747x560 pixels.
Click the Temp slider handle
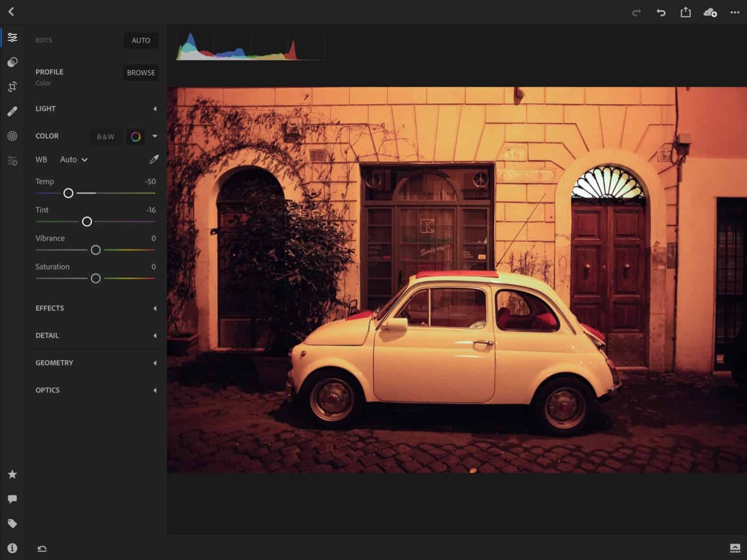(x=68, y=193)
